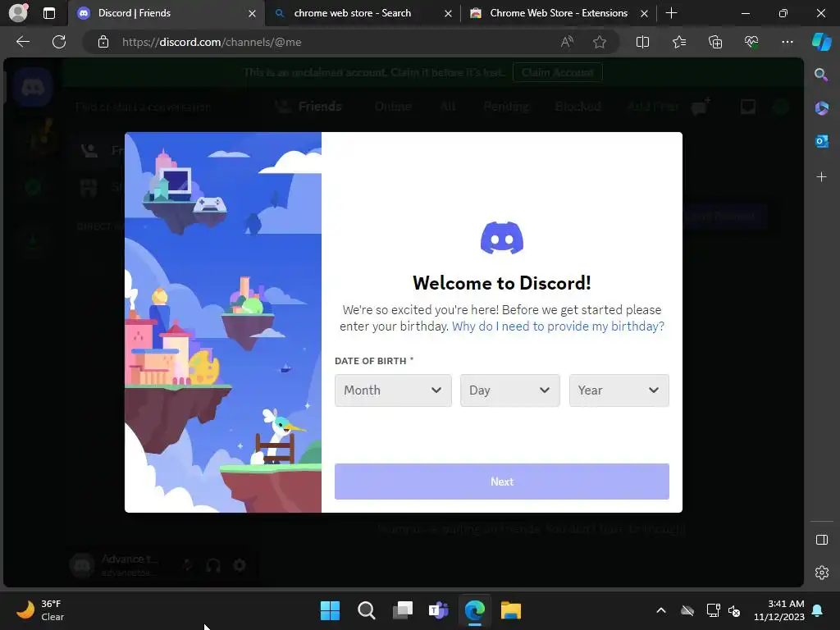Viewport: 840px width, 630px height.
Task: Open Windows taskbar Search
Action: point(367,610)
